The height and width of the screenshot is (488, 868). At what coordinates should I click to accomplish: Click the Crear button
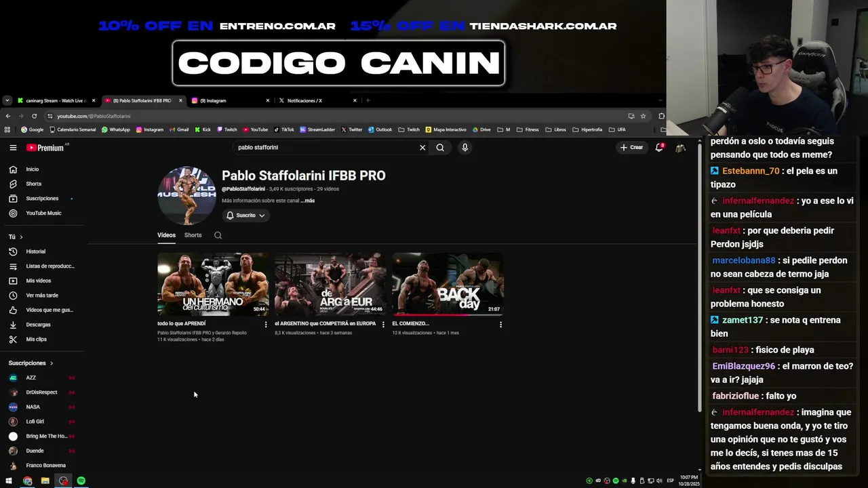pyautogui.click(x=631, y=147)
